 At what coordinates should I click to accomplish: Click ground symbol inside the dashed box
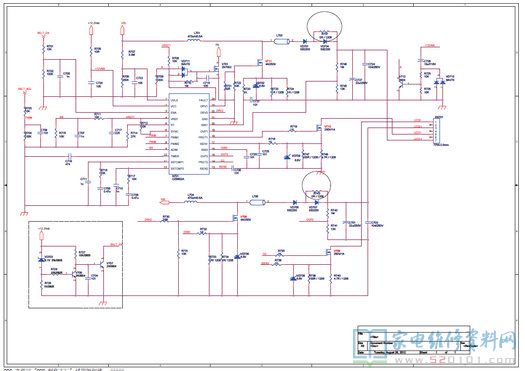click(x=101, y=303)
